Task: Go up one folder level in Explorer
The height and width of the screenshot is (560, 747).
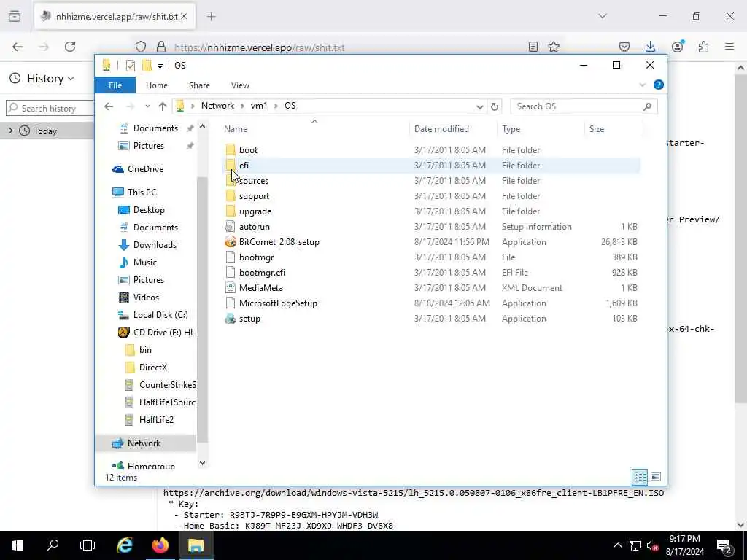Action: (x=163, y=106)
